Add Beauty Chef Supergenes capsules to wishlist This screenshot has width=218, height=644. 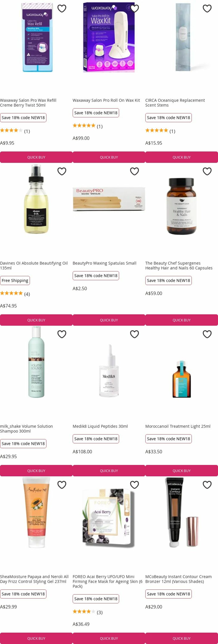pyautogui.click(x=207, y=171)
